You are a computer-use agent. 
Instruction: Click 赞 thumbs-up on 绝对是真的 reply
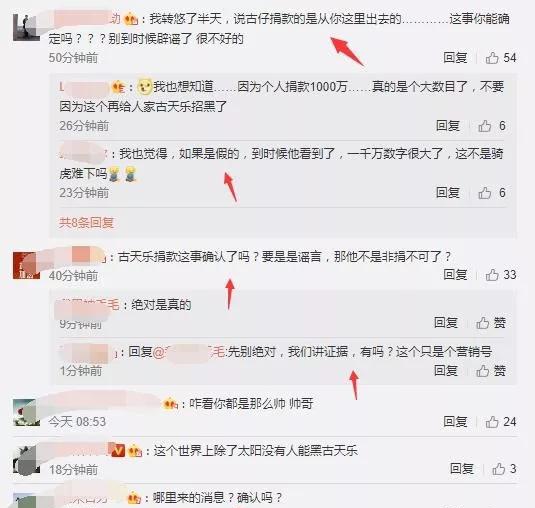pos(491,323)
